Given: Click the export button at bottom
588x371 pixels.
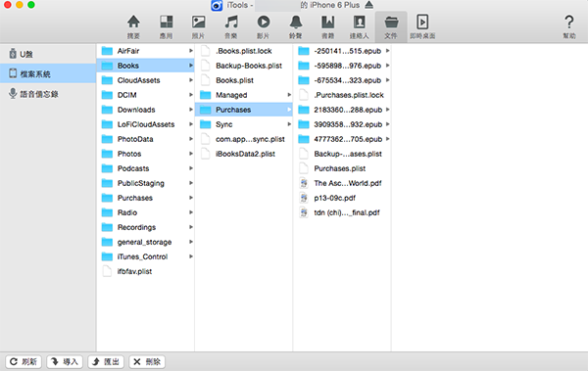Looking at the screenshot, I should 106,361.
